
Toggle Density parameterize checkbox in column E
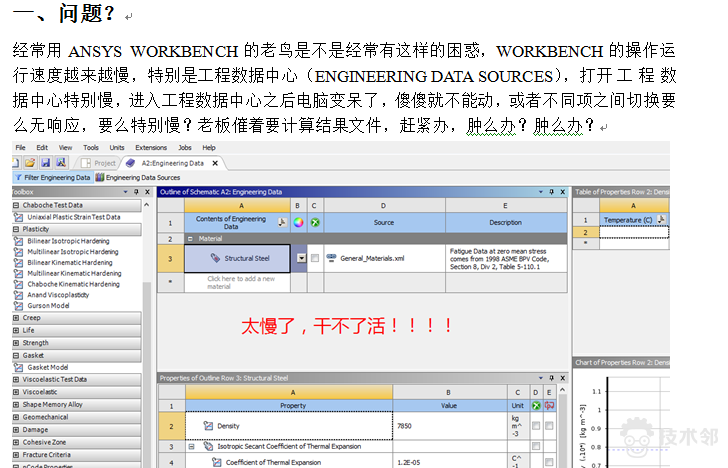(x=549, y=426)
